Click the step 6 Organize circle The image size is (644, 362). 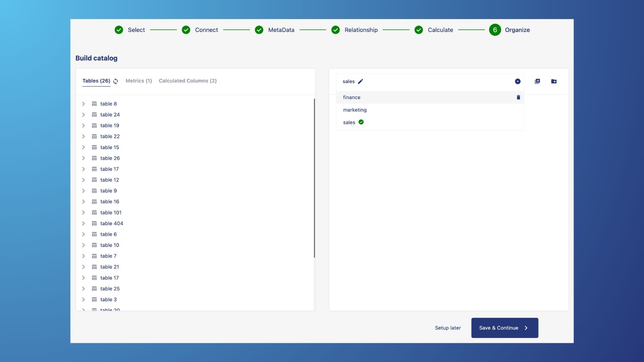pos(495,30)
